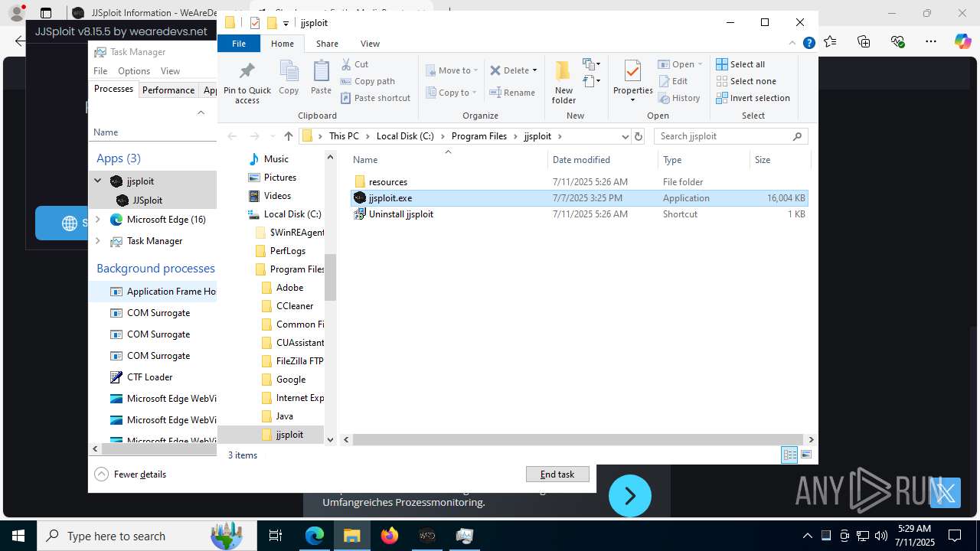Click the file list horizontal scrollbar

coord(579,439)
